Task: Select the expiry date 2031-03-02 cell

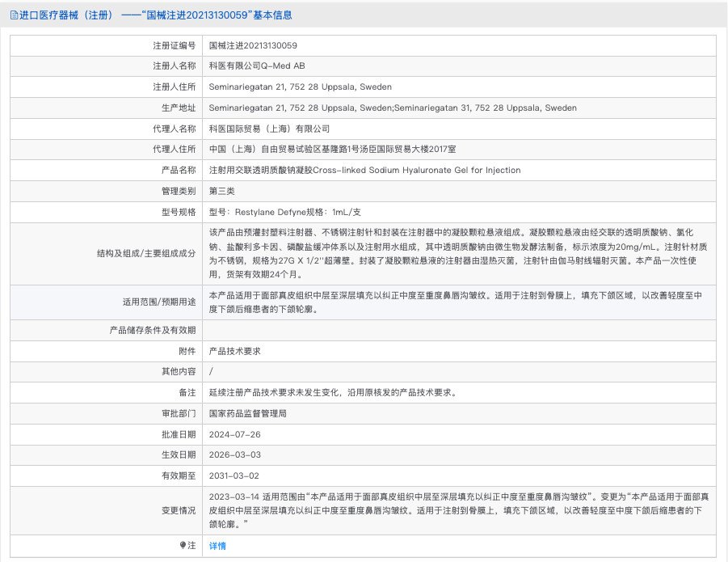Action: click(x=234, y=475)
